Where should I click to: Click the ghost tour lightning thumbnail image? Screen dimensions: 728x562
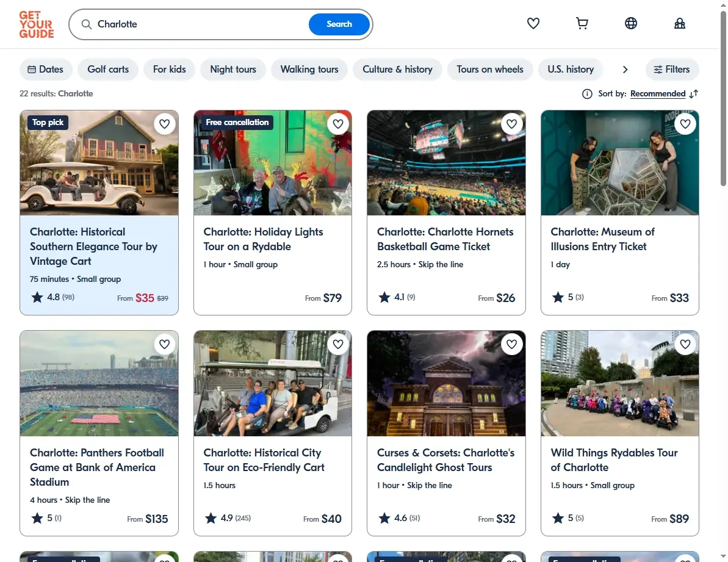pos(446,383)
